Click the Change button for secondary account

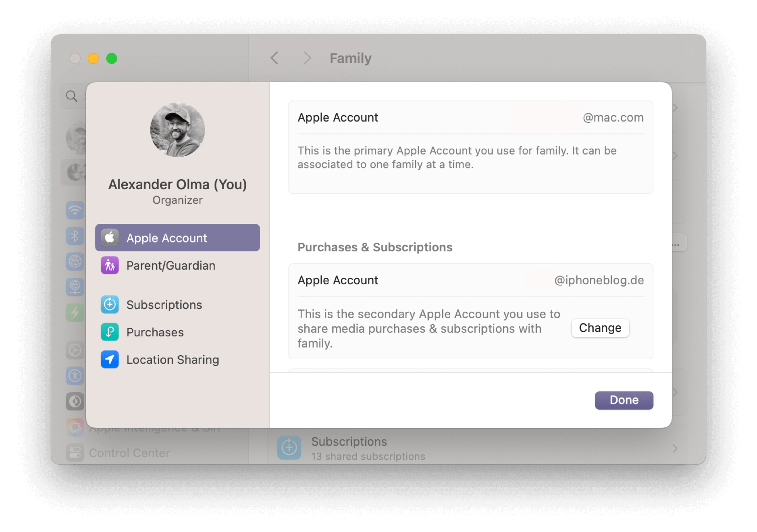tap(600, 328)
